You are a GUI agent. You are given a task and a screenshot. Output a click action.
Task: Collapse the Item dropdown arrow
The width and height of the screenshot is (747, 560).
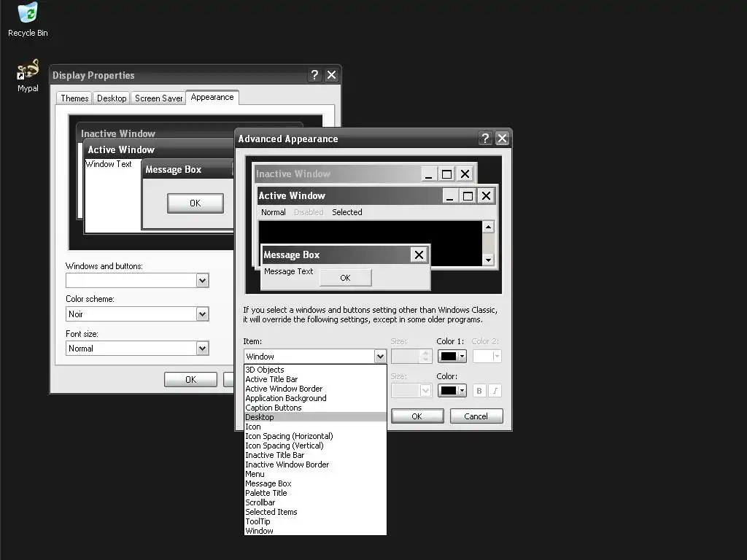[379, 356]
